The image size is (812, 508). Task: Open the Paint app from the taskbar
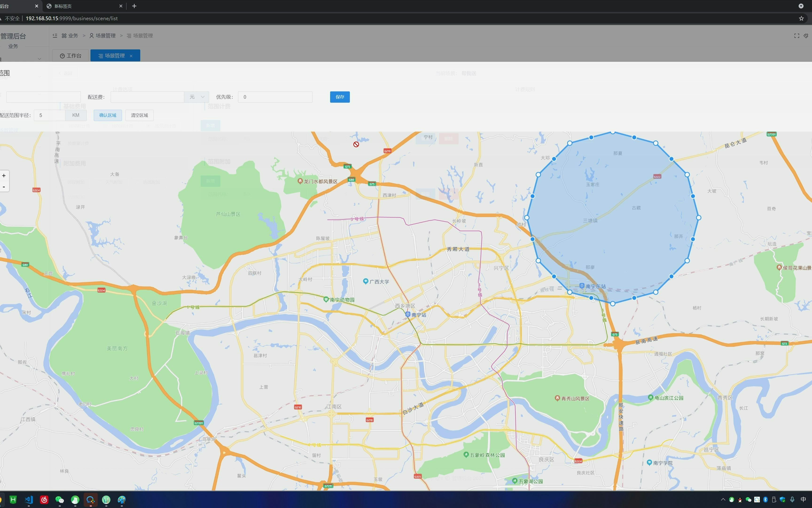121,500
